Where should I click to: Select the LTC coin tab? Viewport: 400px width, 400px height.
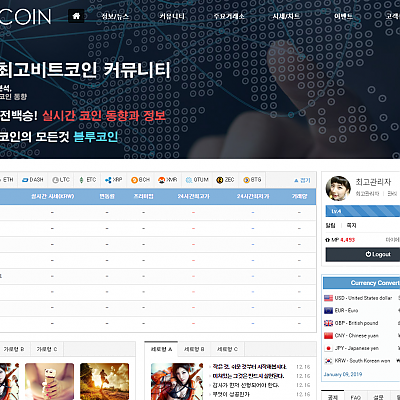coord(61,180)
